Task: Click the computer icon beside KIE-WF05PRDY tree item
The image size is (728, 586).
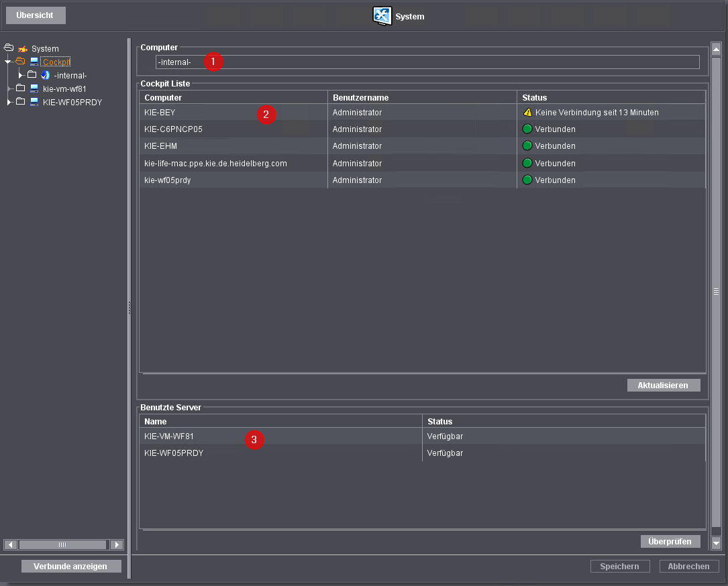Action: [34, 102]
